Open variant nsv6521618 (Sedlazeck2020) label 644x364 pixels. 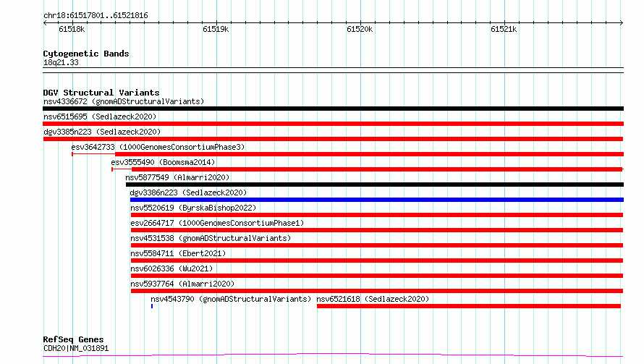373,299
